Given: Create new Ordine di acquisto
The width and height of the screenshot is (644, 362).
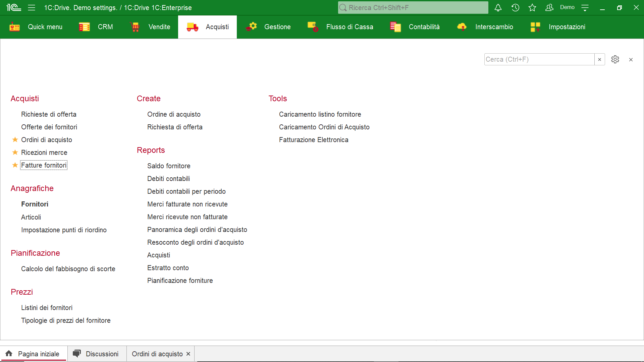Looking at the screenshot, I should (174, 114).
